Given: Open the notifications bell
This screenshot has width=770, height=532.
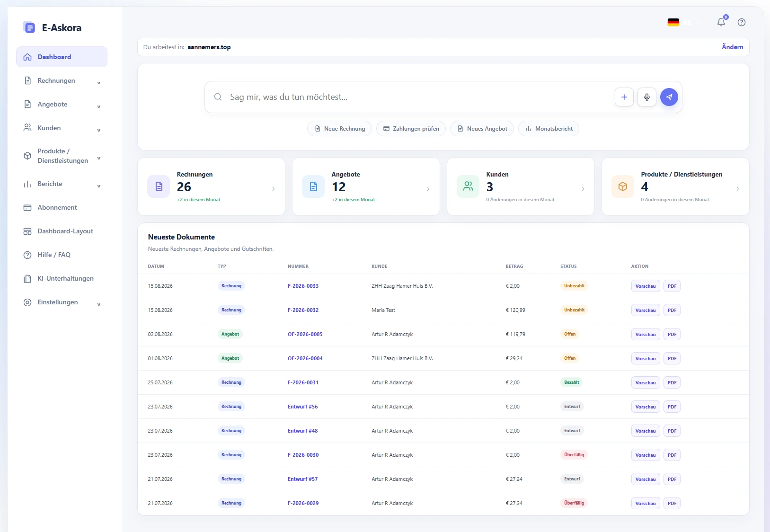Looking at the screenshot, I should tap(721, 22).
